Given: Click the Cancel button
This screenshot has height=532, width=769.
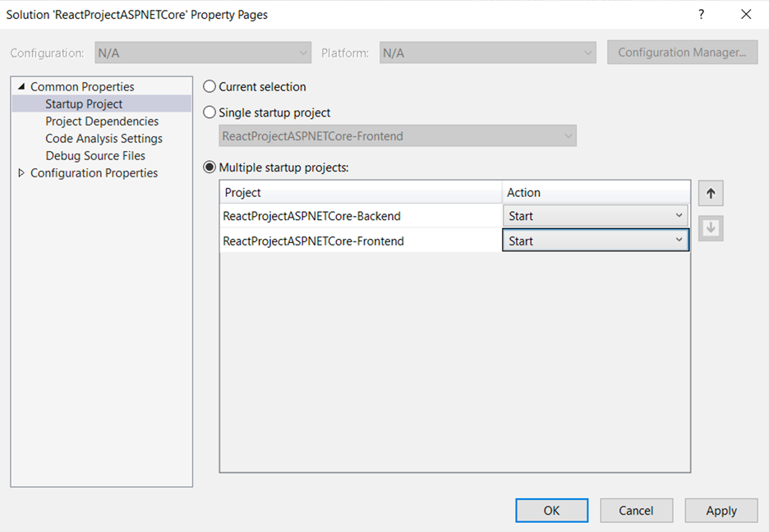Looking at the screenshot, I should (636, 511).
